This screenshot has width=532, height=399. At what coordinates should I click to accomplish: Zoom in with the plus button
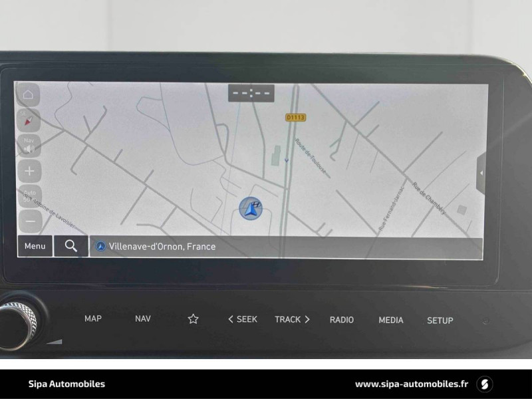29,171
